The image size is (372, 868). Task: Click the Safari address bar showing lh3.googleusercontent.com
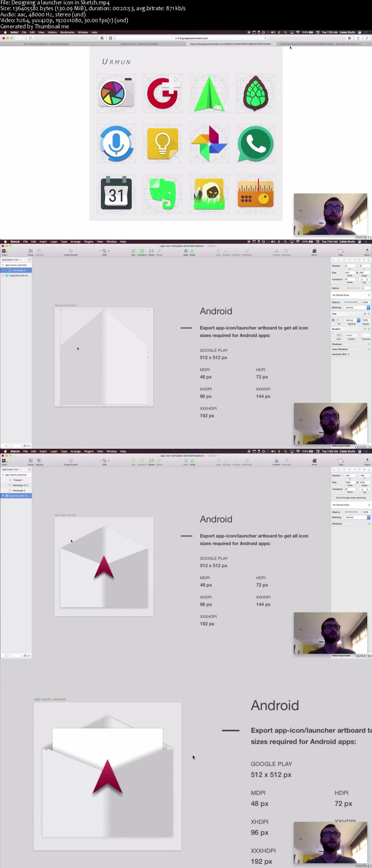point(192,38)
